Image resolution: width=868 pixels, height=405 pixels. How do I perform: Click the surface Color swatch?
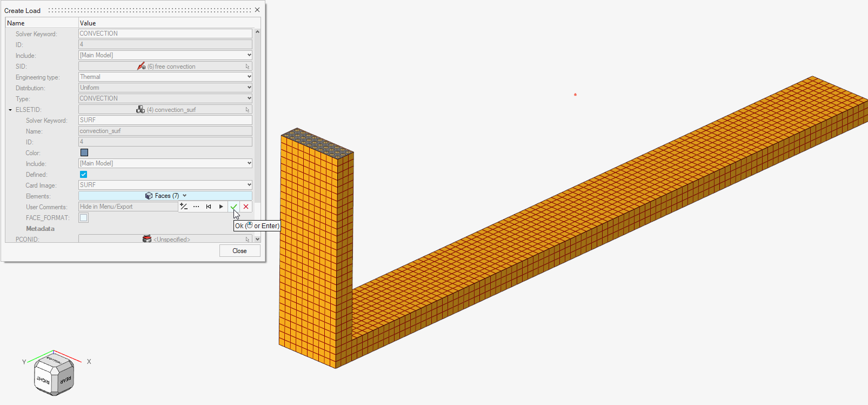pyautogui.click(x=84, y=152)
